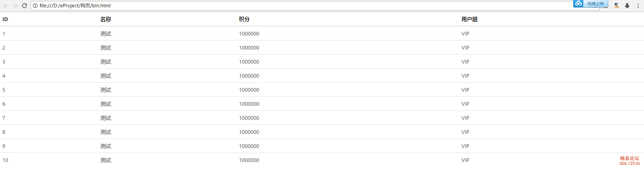Image resolution: width=644 pixels, height=169 pixels.
Task: Click the browser forward arrow
Action: click(15, 6)
